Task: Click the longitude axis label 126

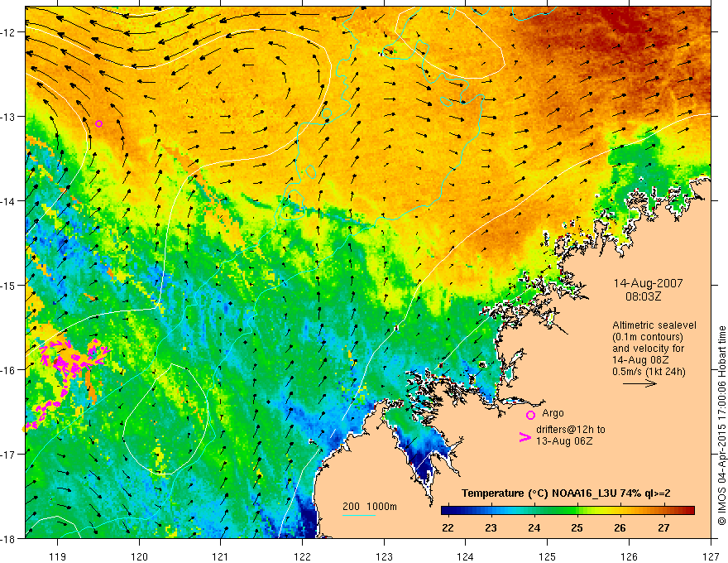Action: tap(629, 556)
